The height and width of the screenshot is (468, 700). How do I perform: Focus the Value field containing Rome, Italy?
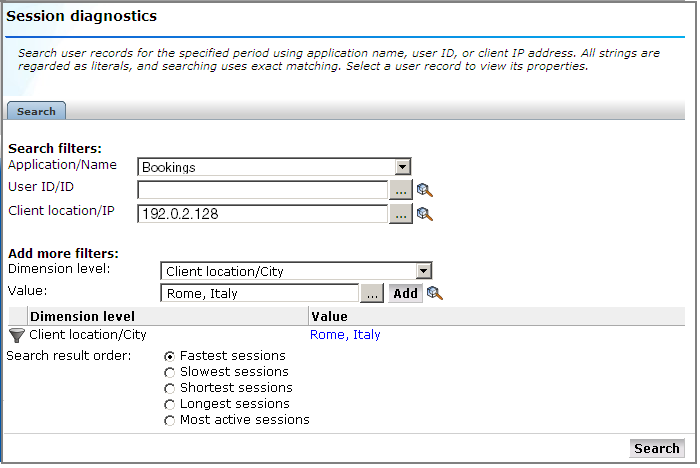[259, 293]
